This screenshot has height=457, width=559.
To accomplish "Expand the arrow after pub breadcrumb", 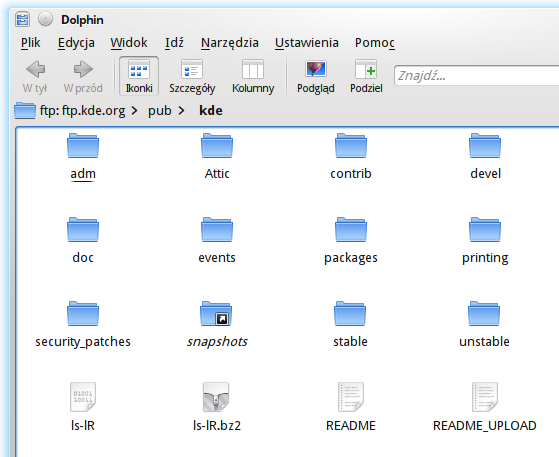I will coord(181,111).
